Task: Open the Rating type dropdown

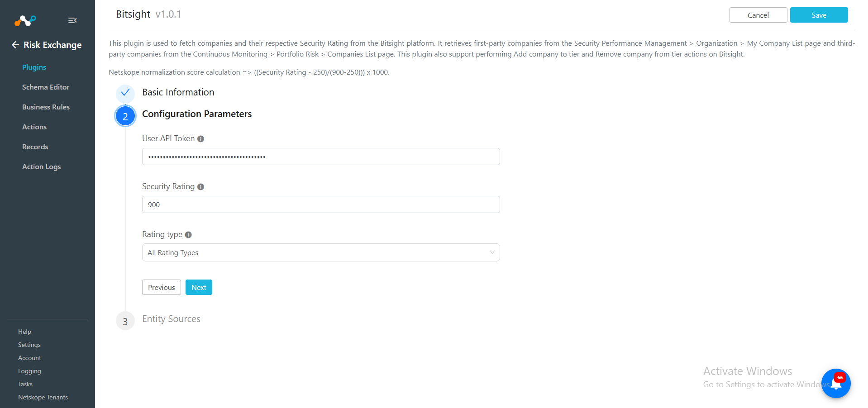Action: 321,252
